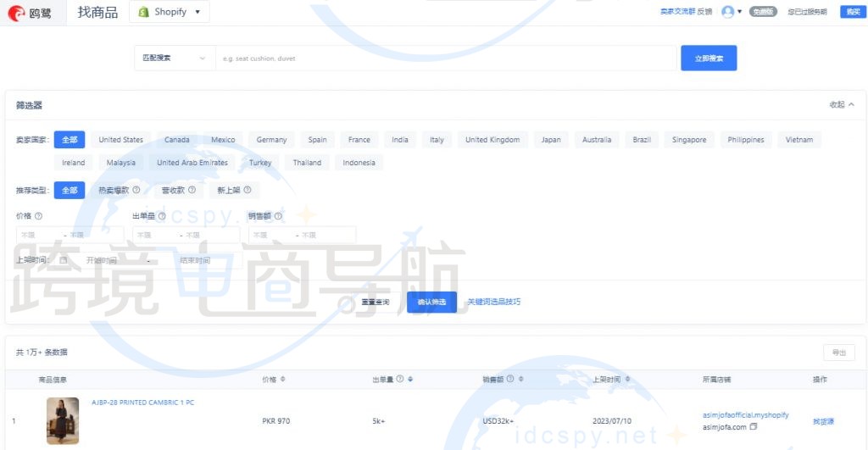
Task: Click copy icon beside asimjofa.com
Action: [x=754, y=427]
